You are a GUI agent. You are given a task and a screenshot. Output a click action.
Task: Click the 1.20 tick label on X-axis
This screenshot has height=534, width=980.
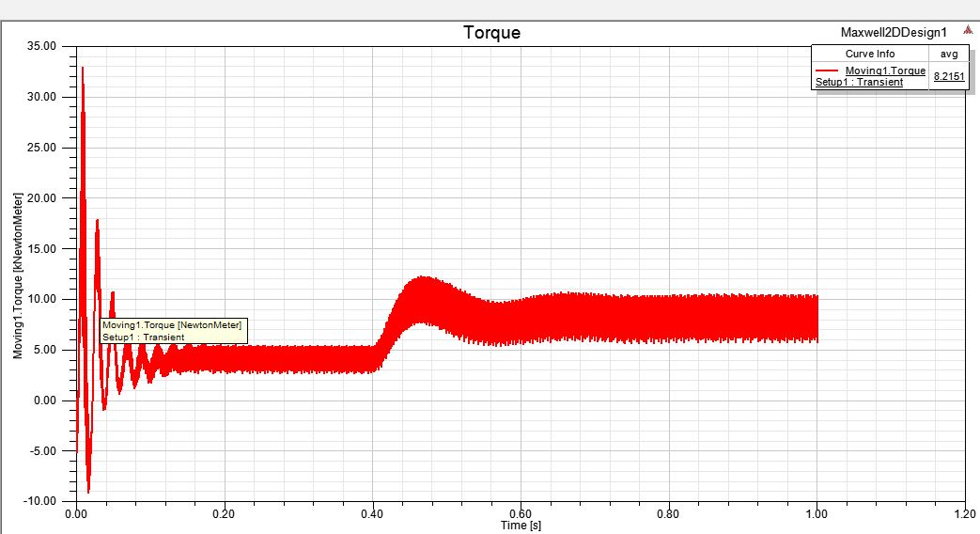click(x=965, y=515)
